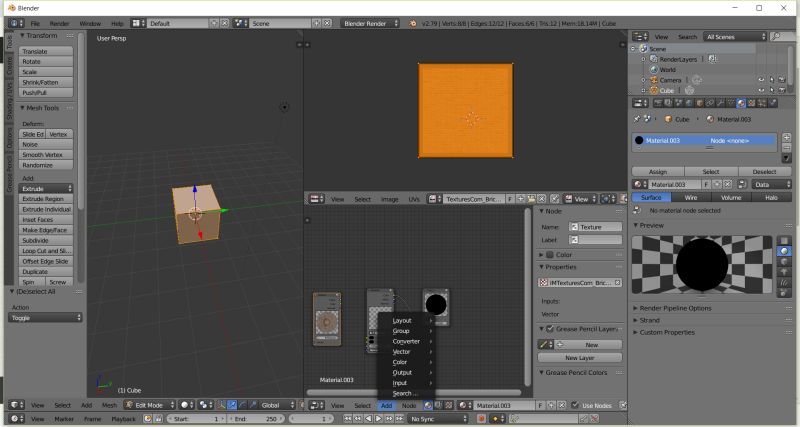Remove material slot with minus button

[x=786, y=147]
